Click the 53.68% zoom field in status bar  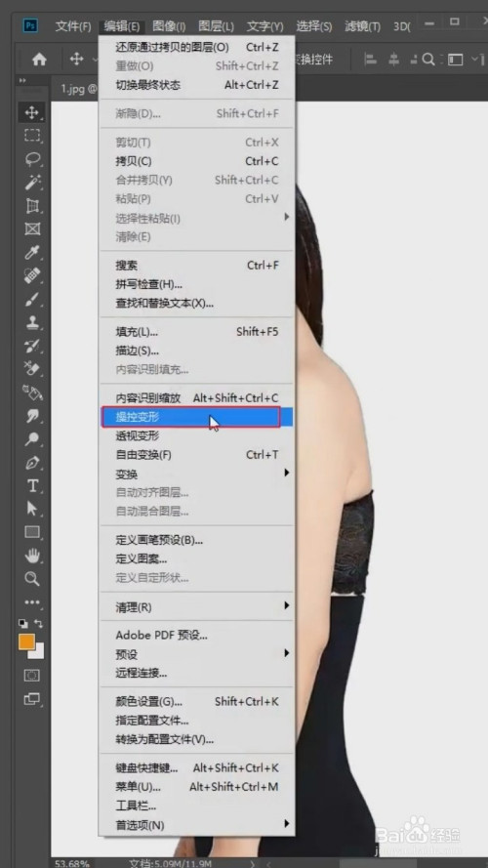tap(72, 863)
